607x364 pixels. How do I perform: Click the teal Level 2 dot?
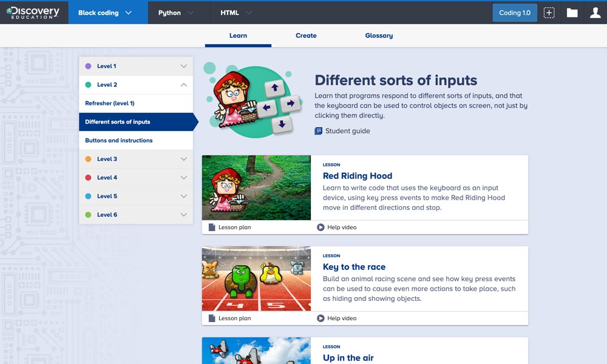pos(88,85)
